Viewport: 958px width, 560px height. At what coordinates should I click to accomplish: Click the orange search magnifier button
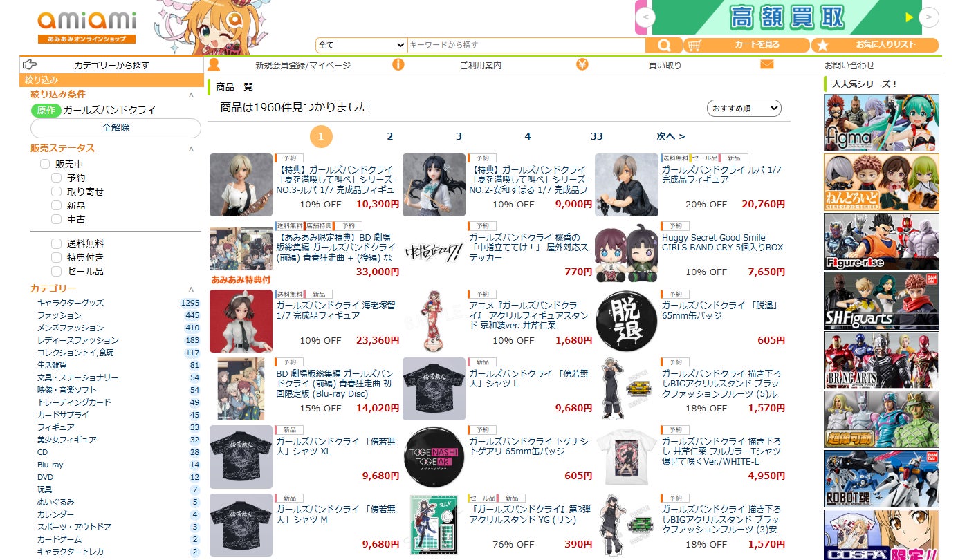(664, 45)
